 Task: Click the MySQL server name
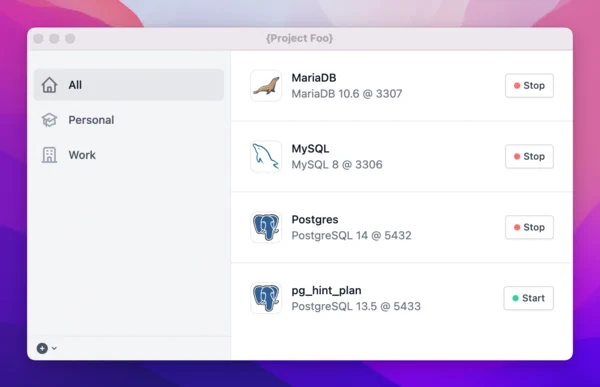click(x=310, y=149)
